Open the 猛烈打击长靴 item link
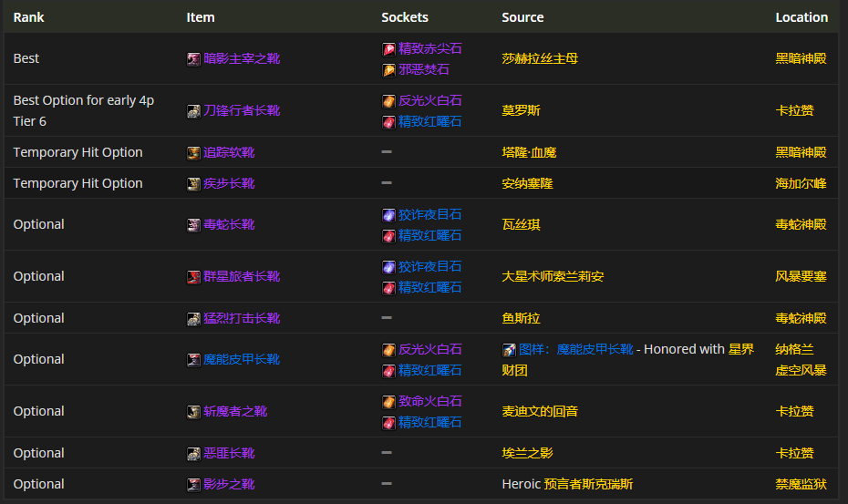Image resolution: width=848 pixels, height=504 pixels. pyautogui.click(x=242, y=319)
